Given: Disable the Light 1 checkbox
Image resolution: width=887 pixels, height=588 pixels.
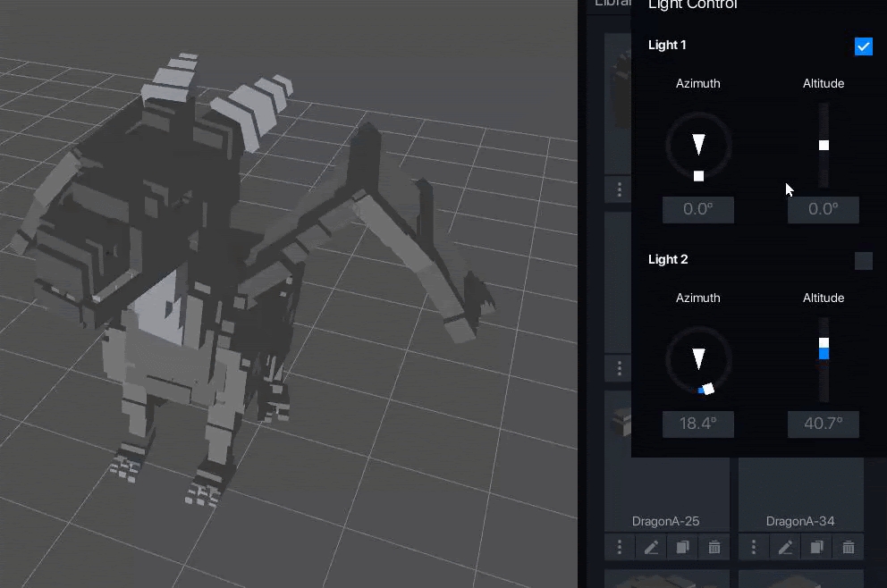Looking at the screenshot, I should [863, 46].
